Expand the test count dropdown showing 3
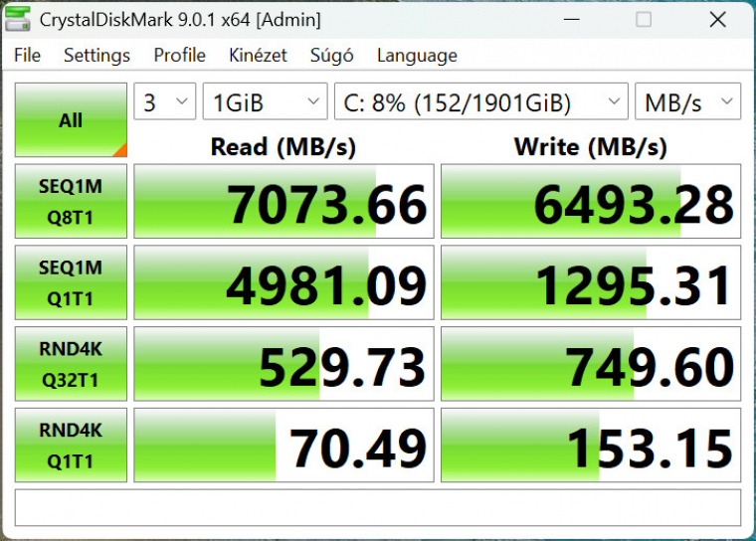 click(x=165, y=101)
